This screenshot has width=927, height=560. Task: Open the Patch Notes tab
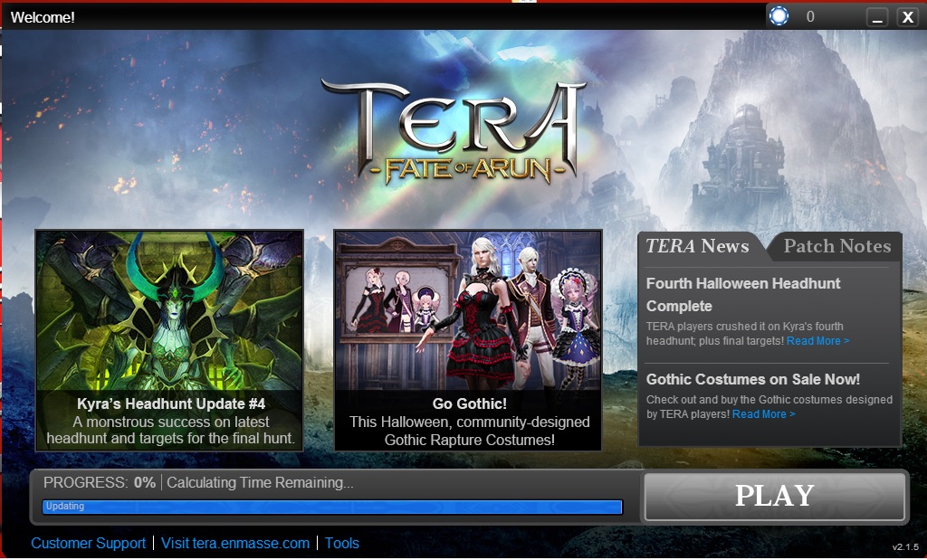click(x=836, y=246)
